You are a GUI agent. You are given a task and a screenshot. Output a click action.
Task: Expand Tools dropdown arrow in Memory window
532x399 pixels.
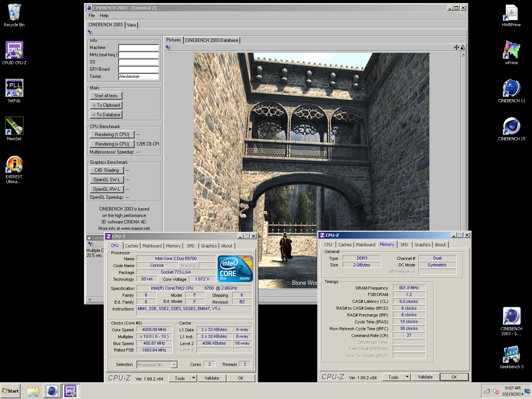point(407,377)
